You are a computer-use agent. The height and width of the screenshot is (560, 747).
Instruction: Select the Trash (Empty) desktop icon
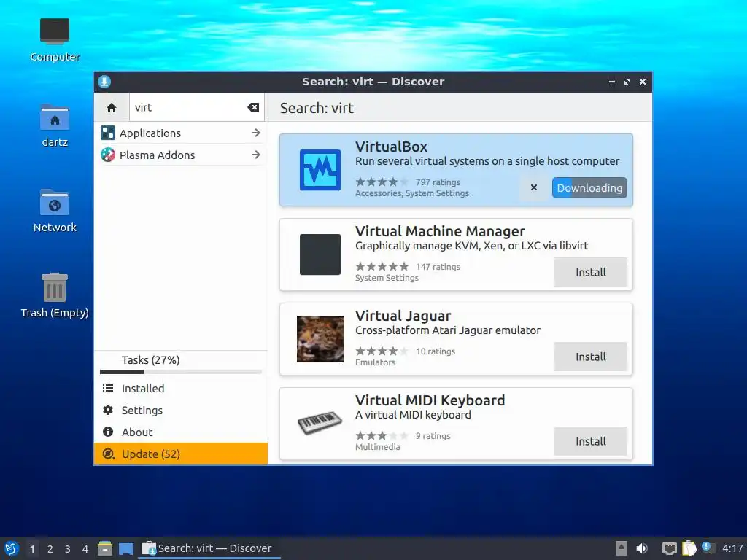coord(55,296)
